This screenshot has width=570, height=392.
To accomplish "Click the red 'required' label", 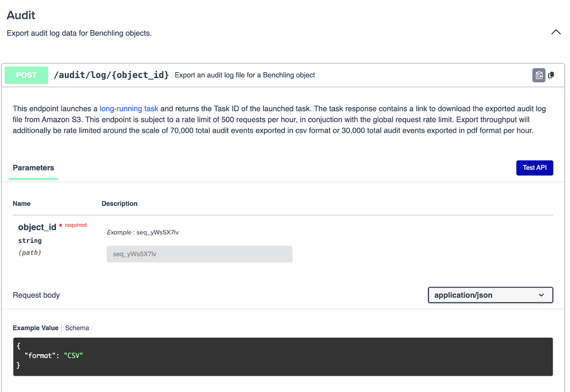I will point(76,225).
